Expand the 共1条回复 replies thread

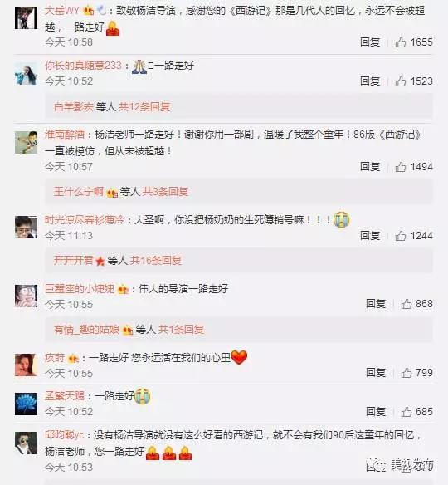point(181,330)
